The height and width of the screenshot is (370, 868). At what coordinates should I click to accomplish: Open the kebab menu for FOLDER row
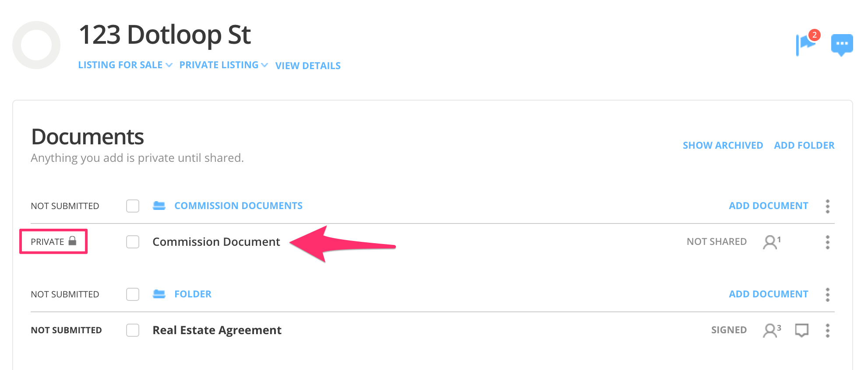pos(827,294)
